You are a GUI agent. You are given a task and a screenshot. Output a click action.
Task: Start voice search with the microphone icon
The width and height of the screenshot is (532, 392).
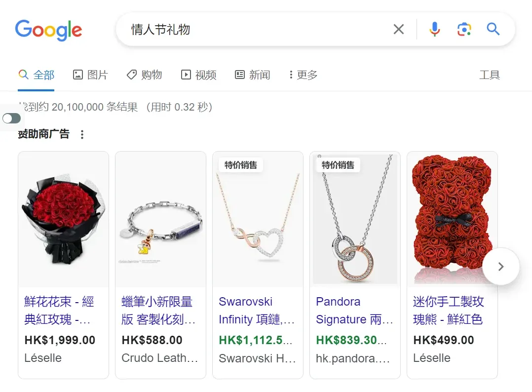(434, 29)
